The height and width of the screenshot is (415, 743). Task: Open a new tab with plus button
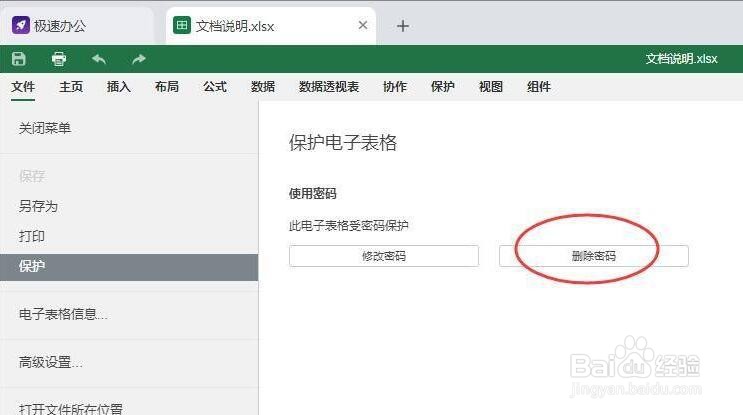pyautogui.click(x=402, y=26)
